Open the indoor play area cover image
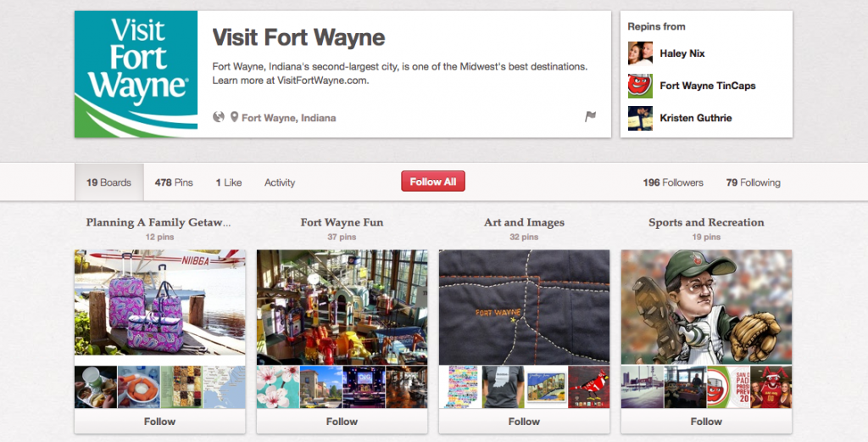Viewport: 868px width, 442px height. pos(342,307)
